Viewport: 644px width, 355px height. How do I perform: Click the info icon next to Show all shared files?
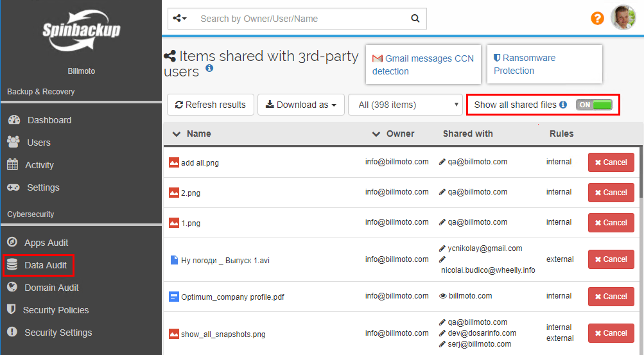[563, 105]
